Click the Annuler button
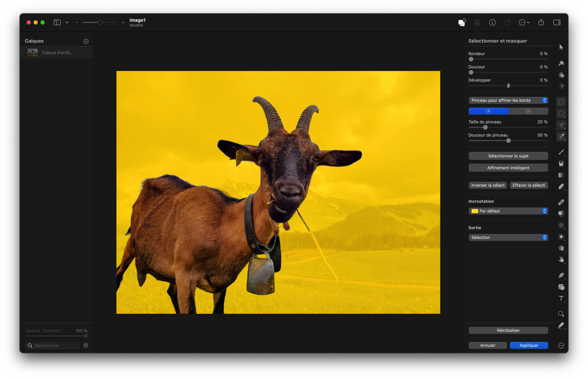The height and width of the screenshot is (379, 588). 488,345
